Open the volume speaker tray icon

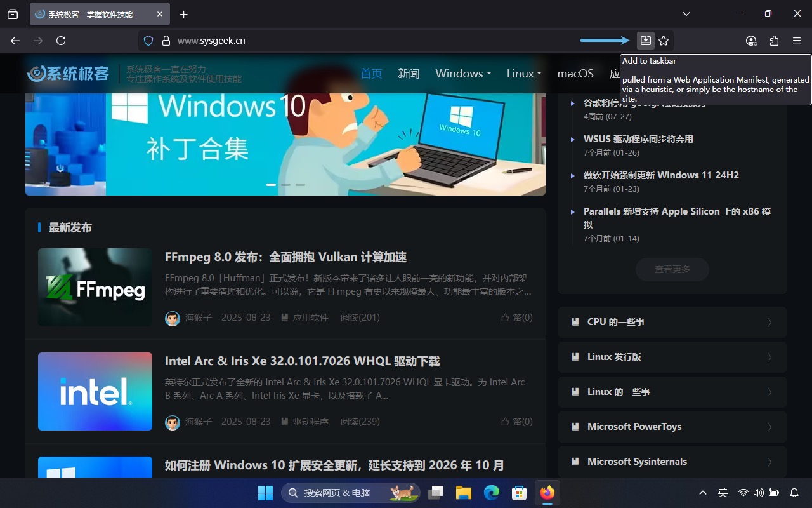[758, 493]
